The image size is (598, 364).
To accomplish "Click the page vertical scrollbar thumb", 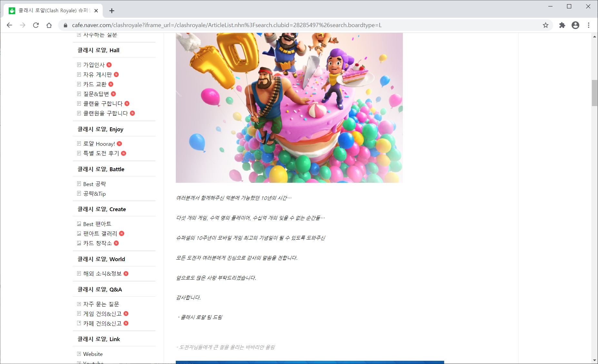I will tap(594, 93).
